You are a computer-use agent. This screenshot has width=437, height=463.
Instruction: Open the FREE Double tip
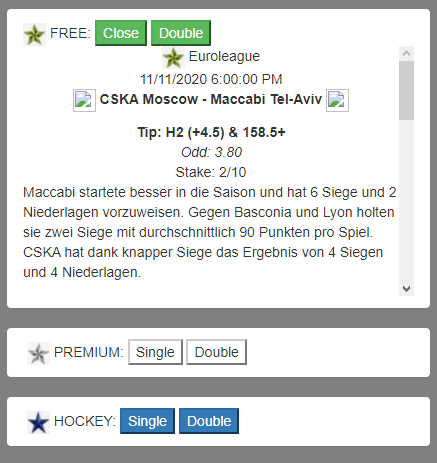click(181, 33)
